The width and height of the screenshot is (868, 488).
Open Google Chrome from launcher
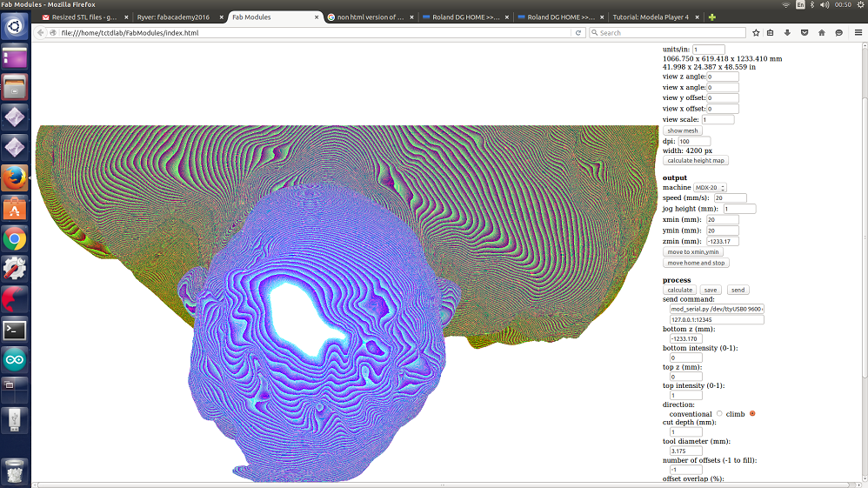[15, 239]
